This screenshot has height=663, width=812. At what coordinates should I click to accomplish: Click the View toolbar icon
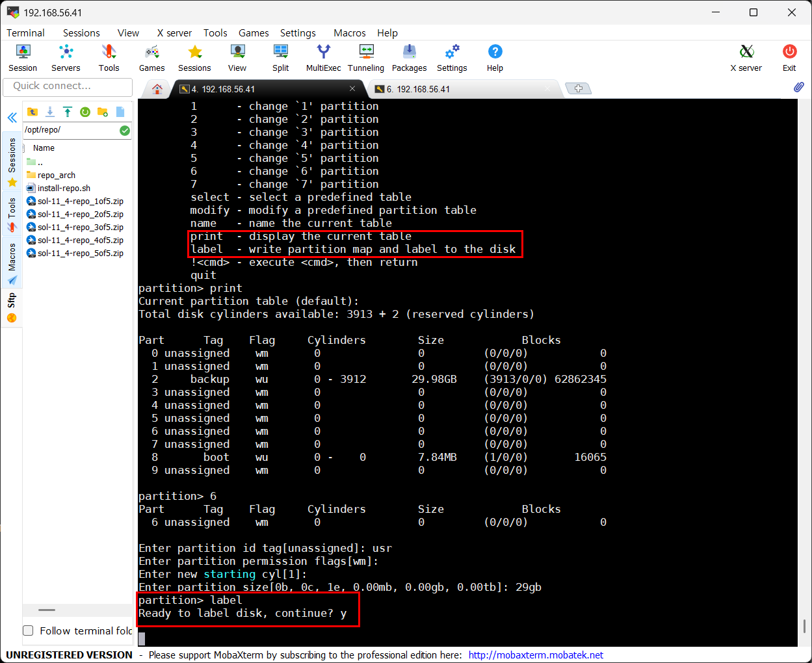pyautogui.click(x=237, y=58)
